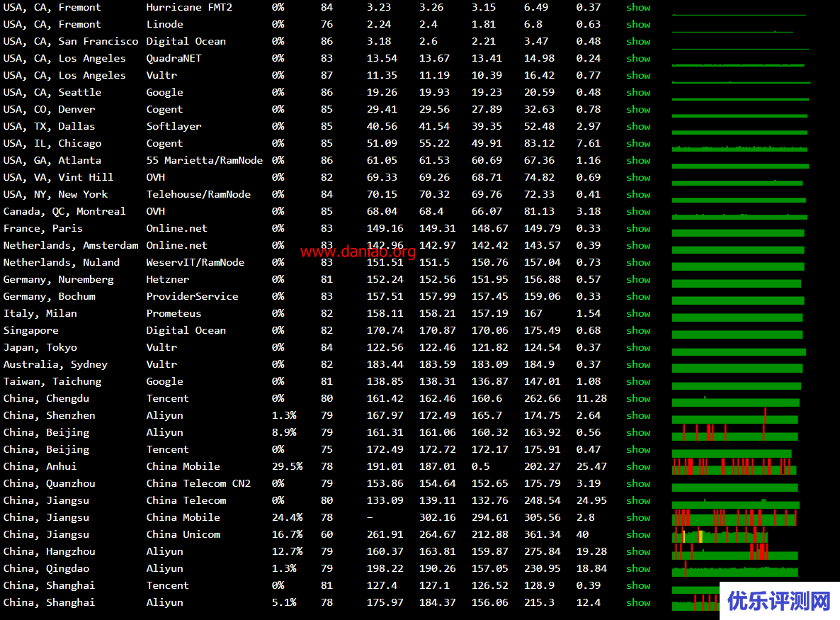Click show for Hangzhou Aliyun
840x620 pixels.
pos(638,552)
